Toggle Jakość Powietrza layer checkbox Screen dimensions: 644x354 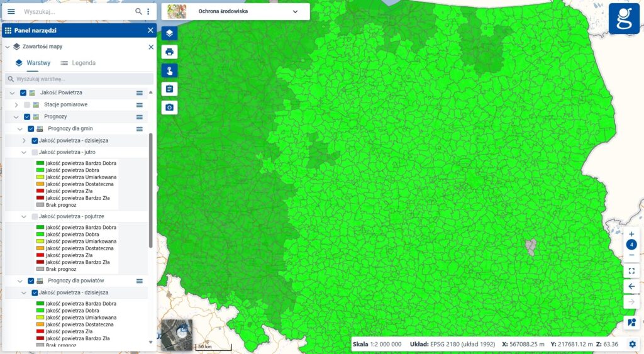[23, 93]
